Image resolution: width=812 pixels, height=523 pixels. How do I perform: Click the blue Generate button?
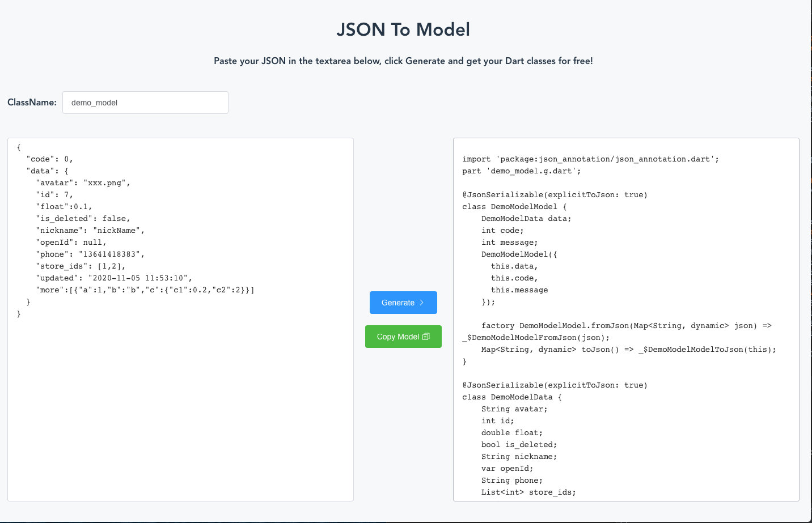(x=403, y=303)
